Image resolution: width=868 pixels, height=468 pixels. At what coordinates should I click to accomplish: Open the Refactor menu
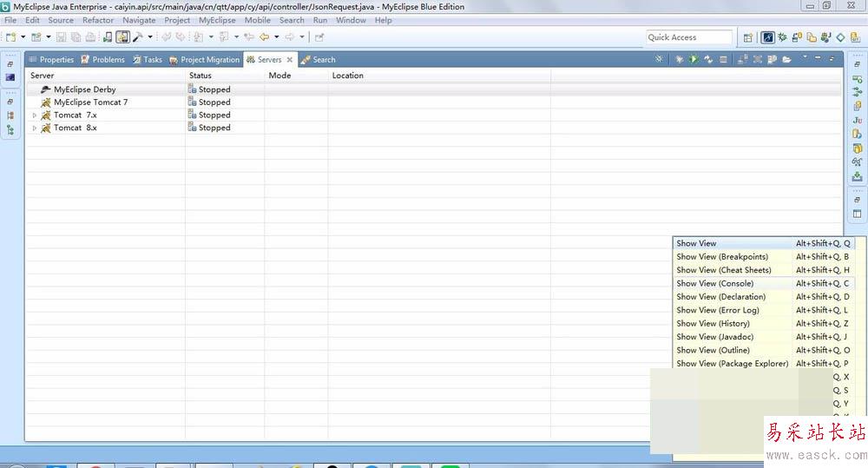(x=98, y=20)
